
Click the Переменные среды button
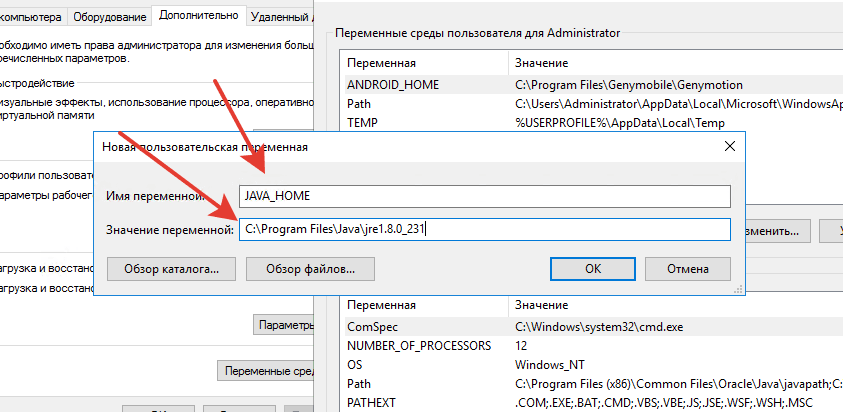(266, 371)
